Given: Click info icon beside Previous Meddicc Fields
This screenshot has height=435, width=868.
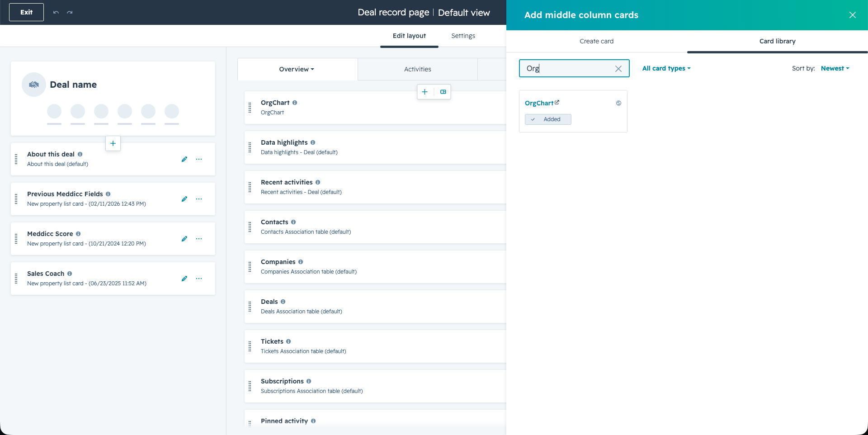Looking at the screenshot, I should (108, 194).
